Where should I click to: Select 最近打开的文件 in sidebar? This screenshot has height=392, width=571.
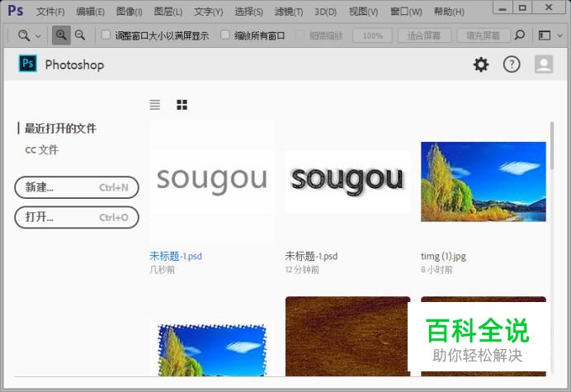60,128
